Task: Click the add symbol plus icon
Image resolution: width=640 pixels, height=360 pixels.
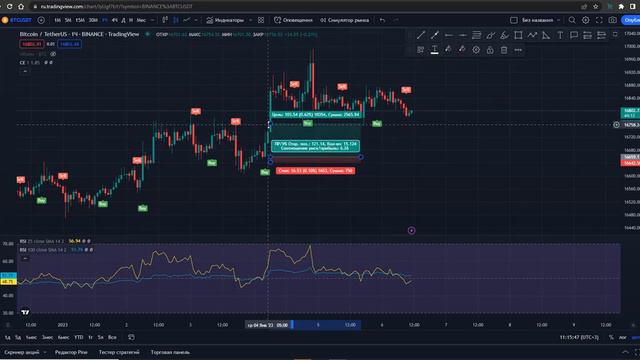Action: click(x=41, y=20)
